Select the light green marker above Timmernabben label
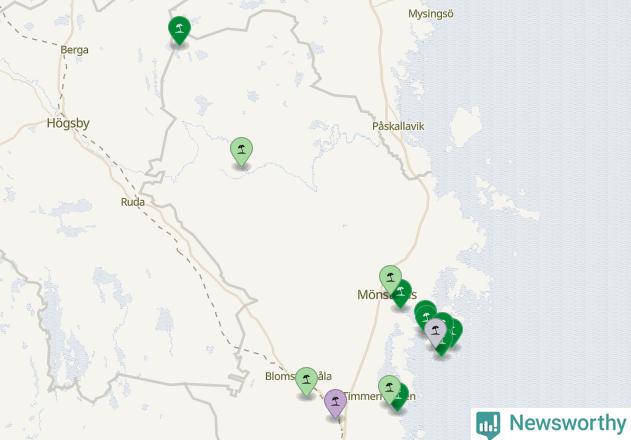 click(390, 389)
